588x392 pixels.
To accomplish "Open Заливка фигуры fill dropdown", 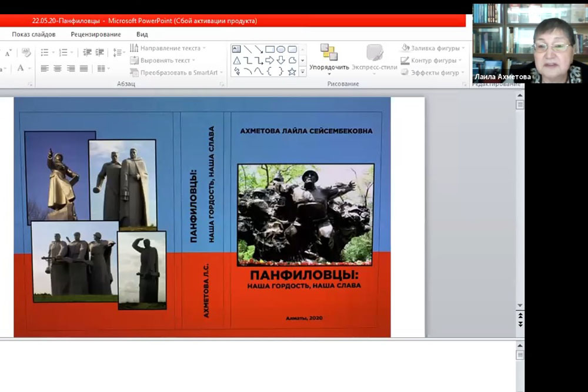I will click(x=433, y=48).
